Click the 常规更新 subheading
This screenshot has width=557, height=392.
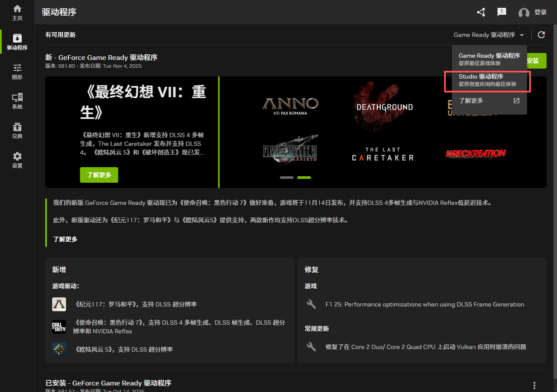click(317, 329)
